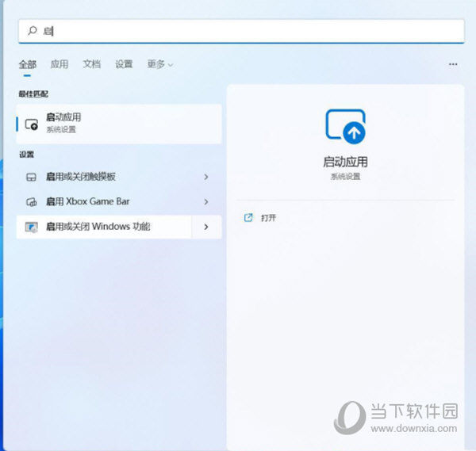This screenshot has height=451, width=476.
Task: Click 打开 link in the preview pane
Action: (x=268, y=217)
